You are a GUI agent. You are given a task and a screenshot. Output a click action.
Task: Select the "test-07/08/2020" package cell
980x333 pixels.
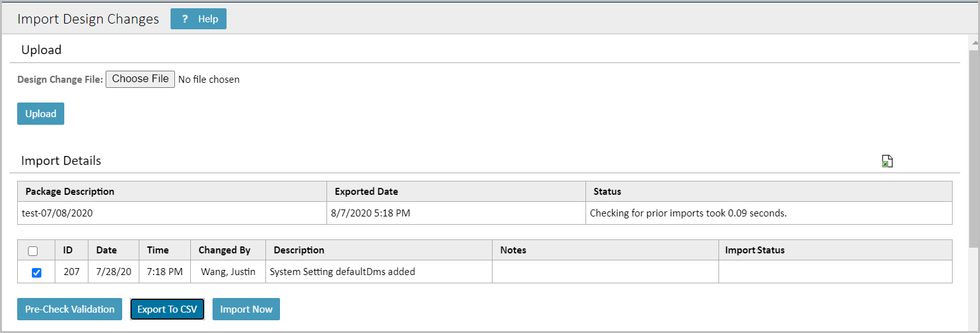coord(172,213)
